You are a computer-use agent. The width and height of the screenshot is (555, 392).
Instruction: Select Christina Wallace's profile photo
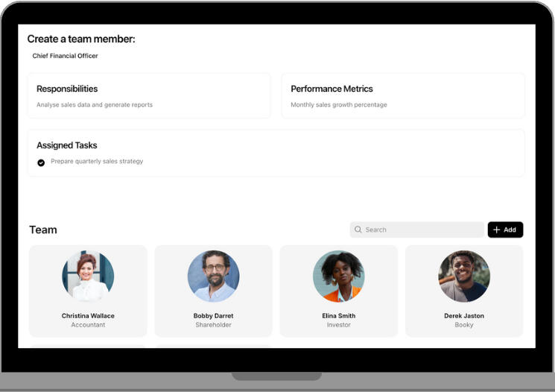tap(88, 276)
